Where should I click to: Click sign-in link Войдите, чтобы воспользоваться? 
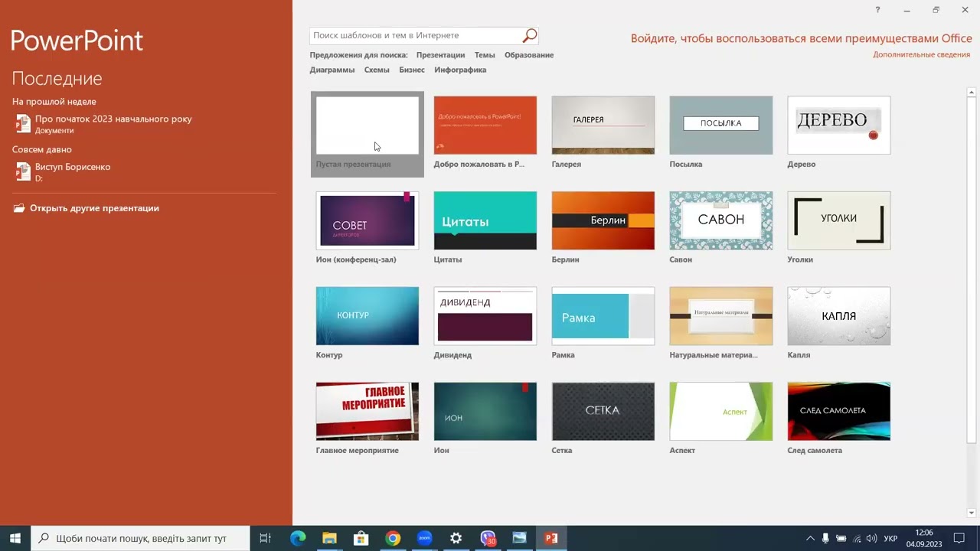802,38
